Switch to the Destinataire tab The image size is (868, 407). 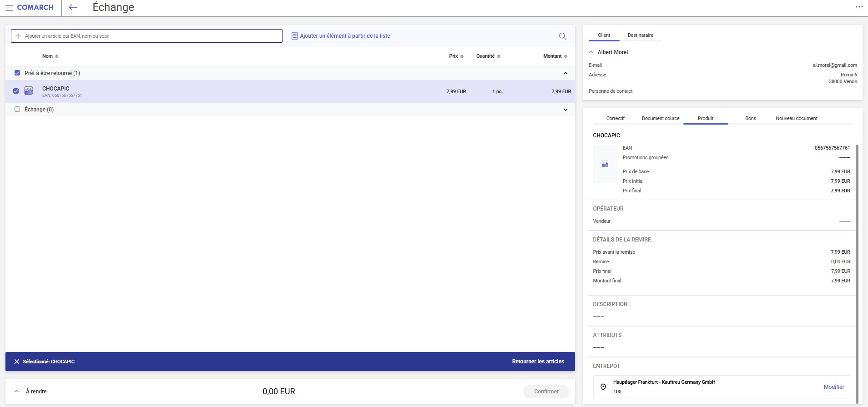pyautogui.click(x=640, y=35)
